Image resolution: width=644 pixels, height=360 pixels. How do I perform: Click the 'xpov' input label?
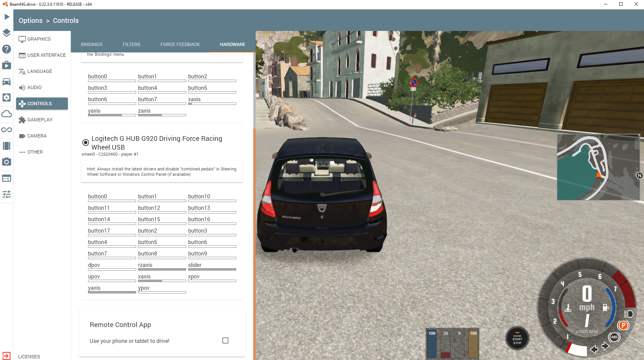point(194,276)
